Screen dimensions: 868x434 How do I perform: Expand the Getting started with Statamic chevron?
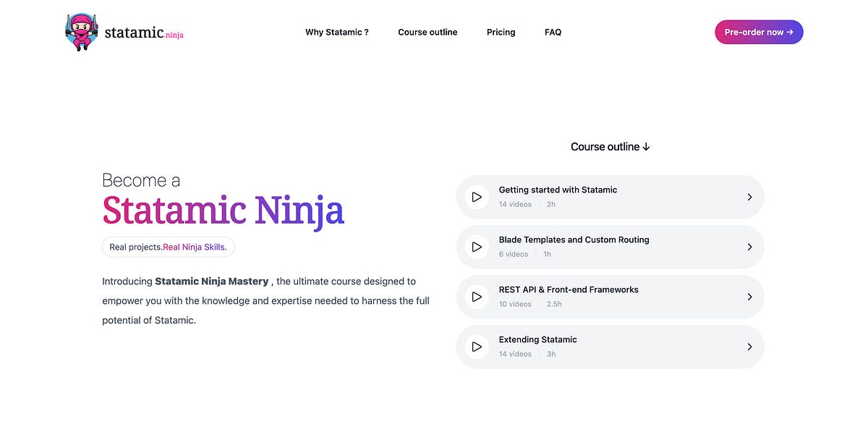(x=749, y=196)
